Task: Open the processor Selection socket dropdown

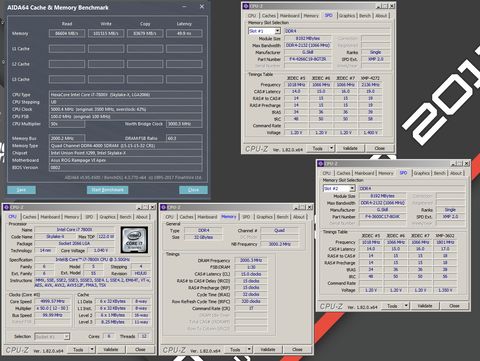Action: point(66,337)
